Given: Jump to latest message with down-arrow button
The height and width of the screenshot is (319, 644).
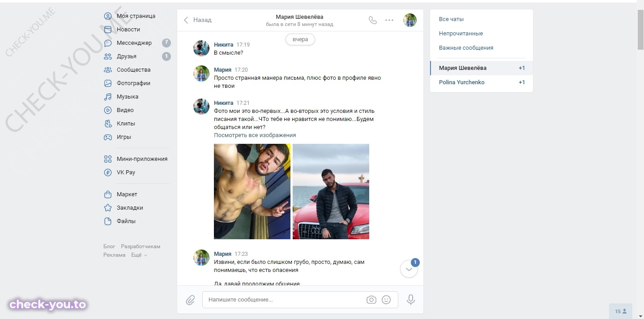Looking at the screenshot, I should 409,269.
